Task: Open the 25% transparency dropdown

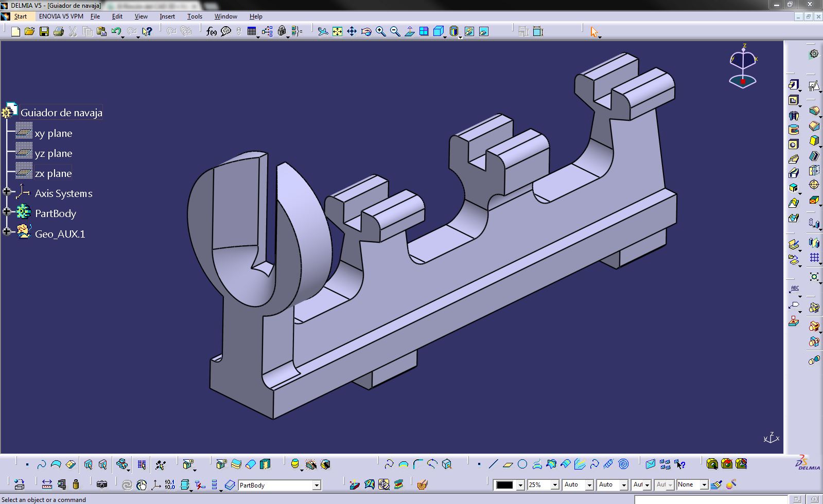Action: 555,485
